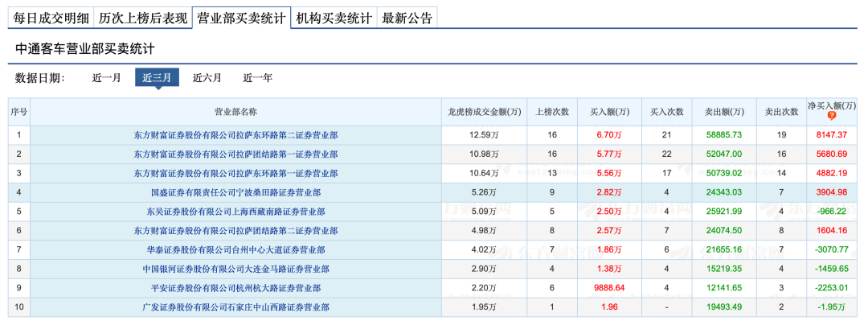Click the 买入额(万) column header

click(x=609, y=112)
